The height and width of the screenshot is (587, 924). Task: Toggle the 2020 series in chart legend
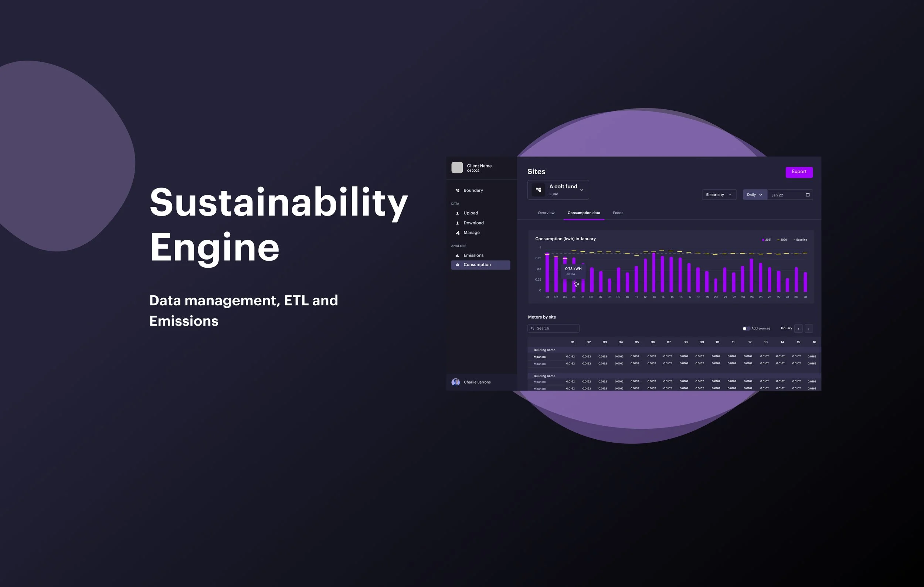pyautogui.click(x=782, y=240)
